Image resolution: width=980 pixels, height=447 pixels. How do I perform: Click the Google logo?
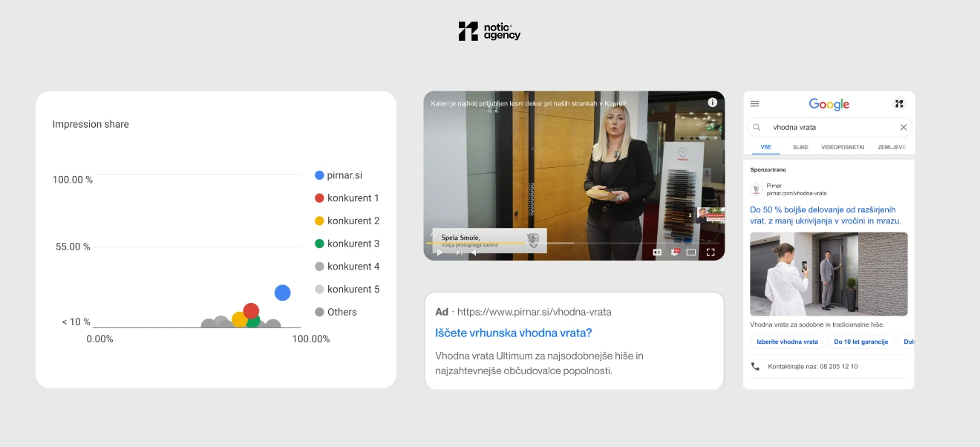click(829, 105)
